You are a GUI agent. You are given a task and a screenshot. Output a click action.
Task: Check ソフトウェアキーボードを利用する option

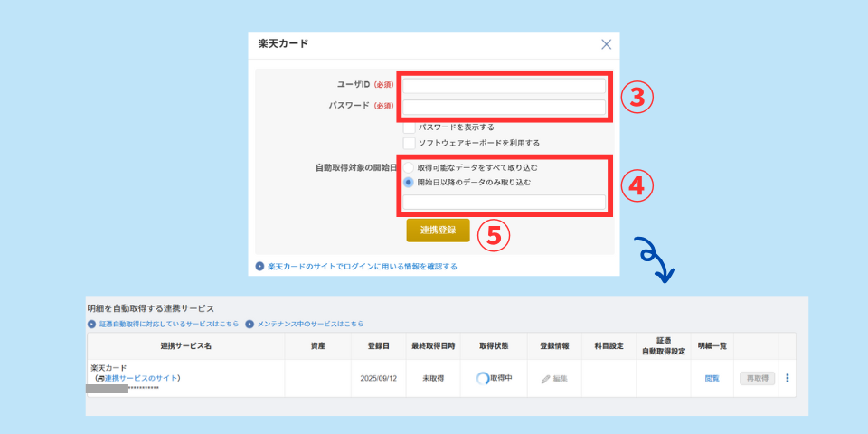coord(410,143)
